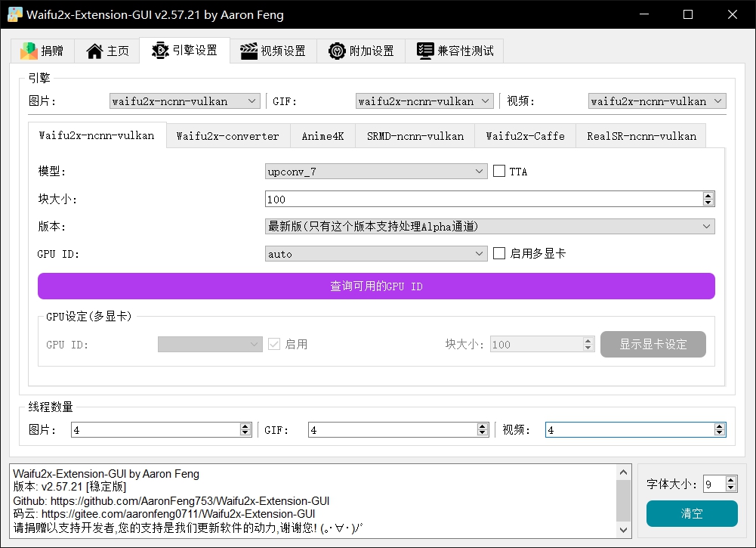Click the donate tab gift icon

click(x=29, y=51)
